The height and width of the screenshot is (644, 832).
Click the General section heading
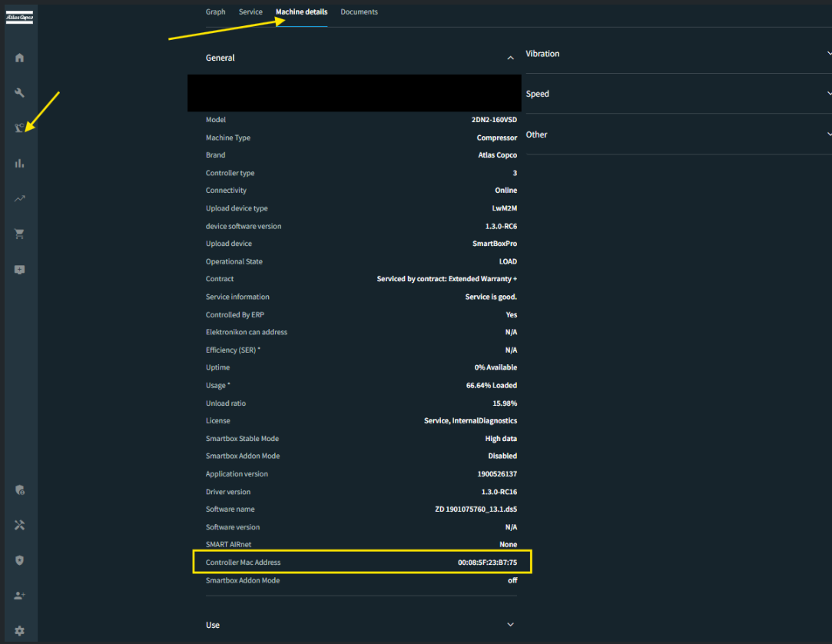pyautogui.click(x=220, y=58)
